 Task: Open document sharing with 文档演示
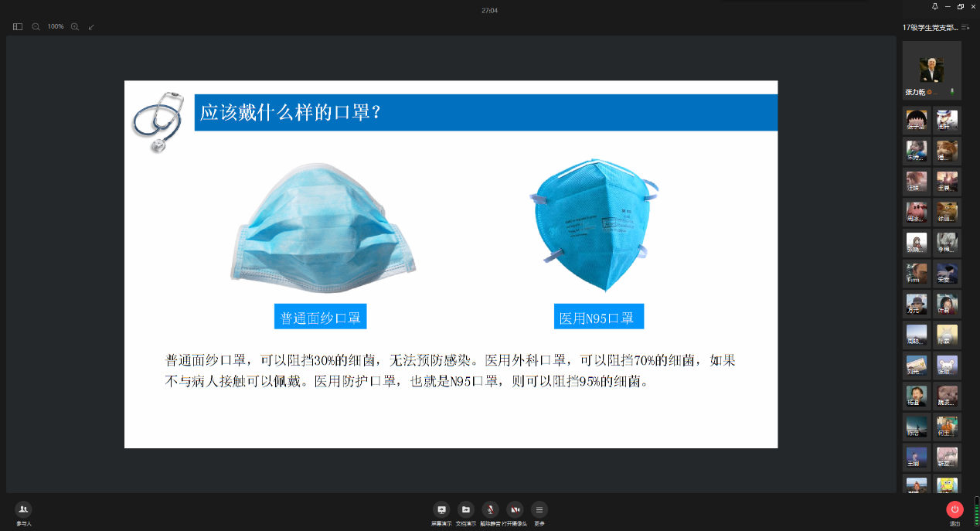click(466, 509)
